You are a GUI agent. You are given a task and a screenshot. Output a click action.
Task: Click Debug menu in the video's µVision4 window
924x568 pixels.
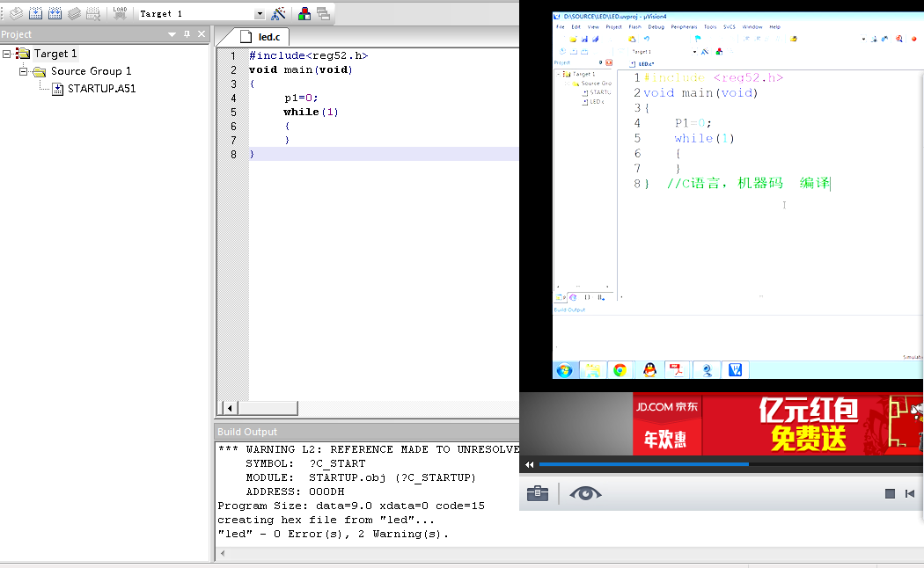[x=656, y=27]
